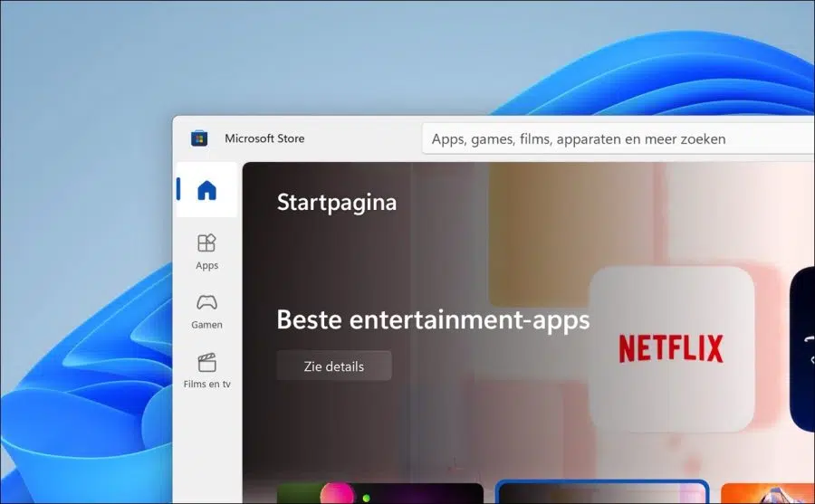Select the dark thumbnail with pink ball
Screen dimensions: 815x504
point(380,493)
